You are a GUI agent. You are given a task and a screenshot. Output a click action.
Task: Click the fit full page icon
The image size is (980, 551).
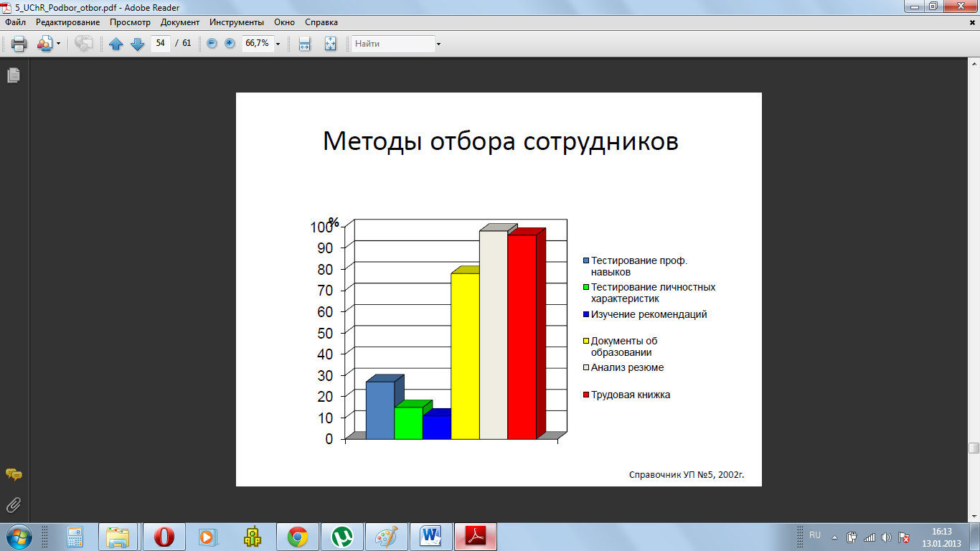(330, 44)
